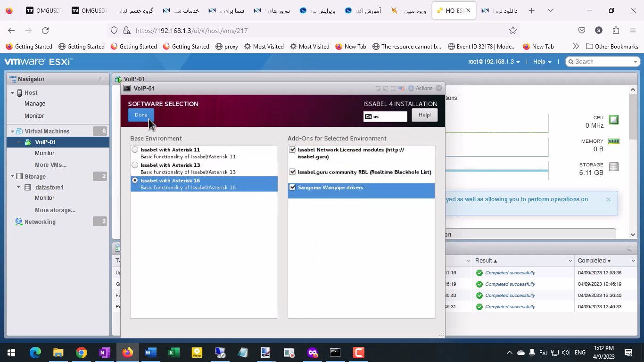Image resolution: width=644 pixels, height=362 pixels.
Task: Open Microsoft Excel from taskbar
Action: (x=174, y=353)
